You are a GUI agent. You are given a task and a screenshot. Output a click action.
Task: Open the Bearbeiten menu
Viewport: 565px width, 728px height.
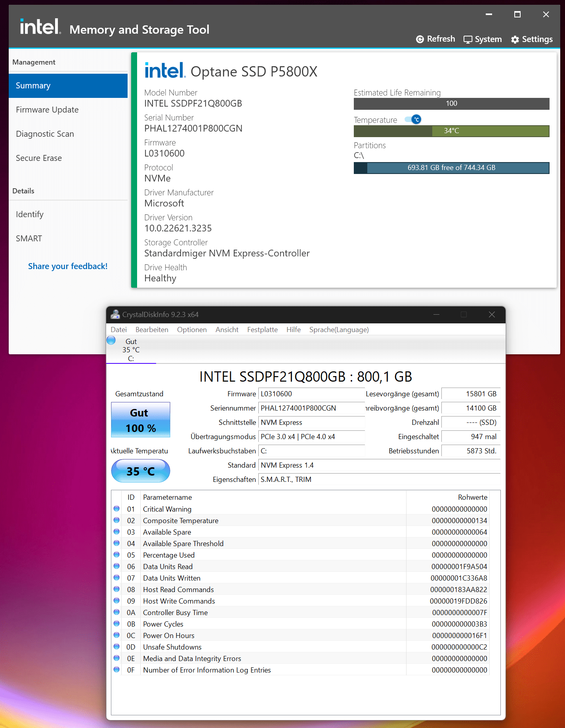(x=152, y=330)
